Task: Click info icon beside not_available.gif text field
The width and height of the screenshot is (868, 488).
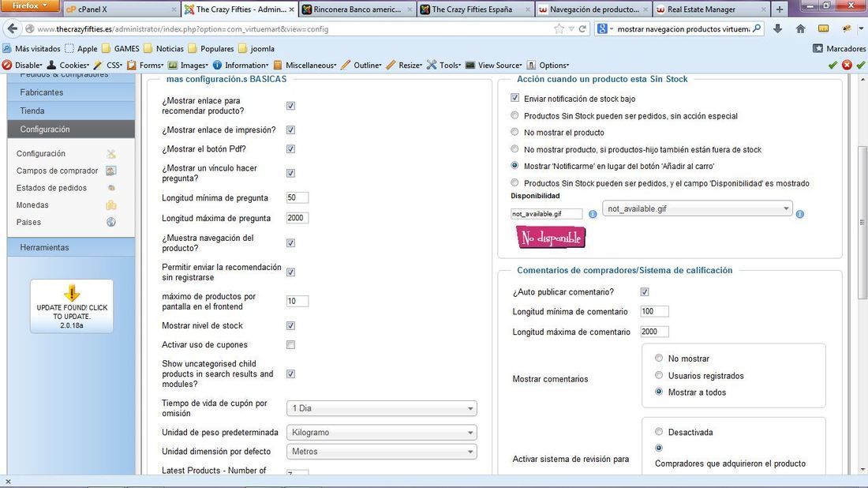Action: click(x=593, y=214)
